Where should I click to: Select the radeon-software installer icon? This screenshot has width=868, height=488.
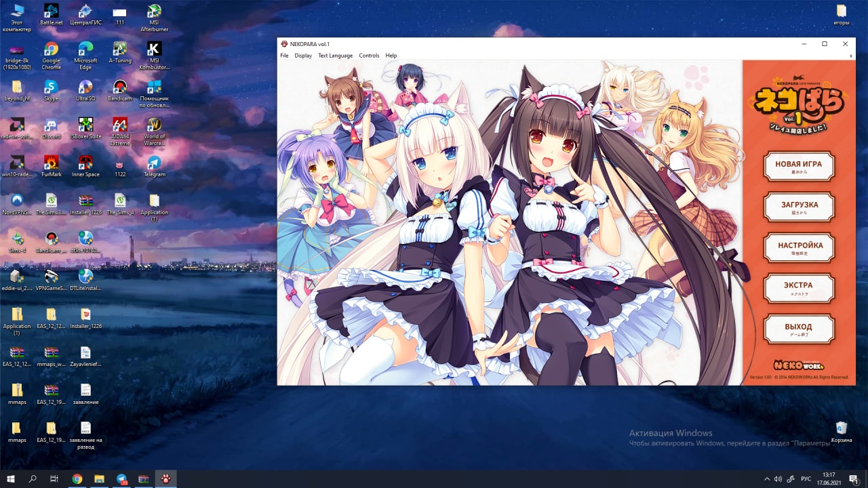17,129
